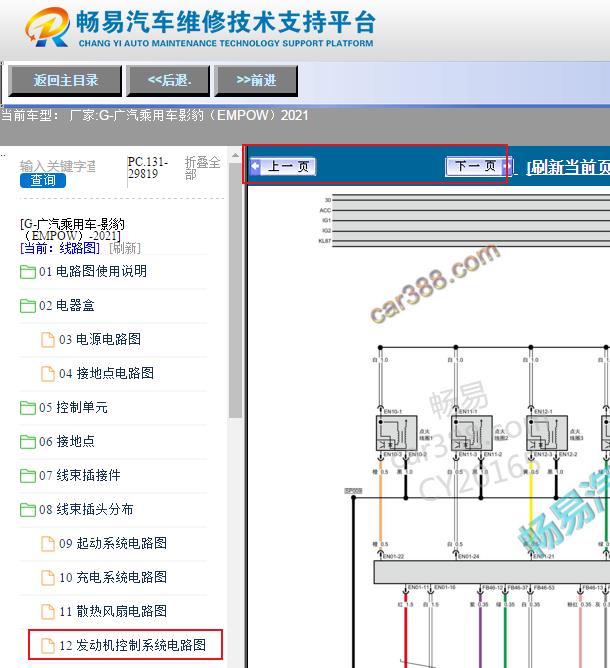Click the left arrow icon beside 上一页
The height and width of the screenshot is (668, 610).
(255, 167)
